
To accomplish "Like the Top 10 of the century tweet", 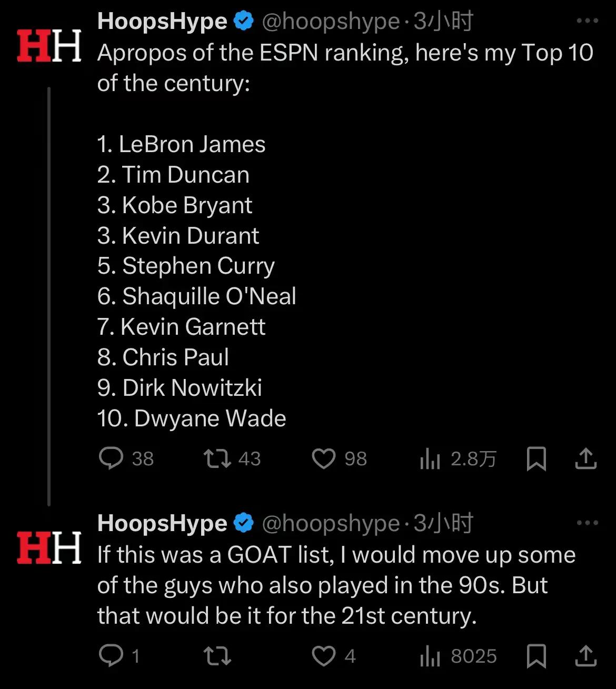I will (x=339, y=458).
